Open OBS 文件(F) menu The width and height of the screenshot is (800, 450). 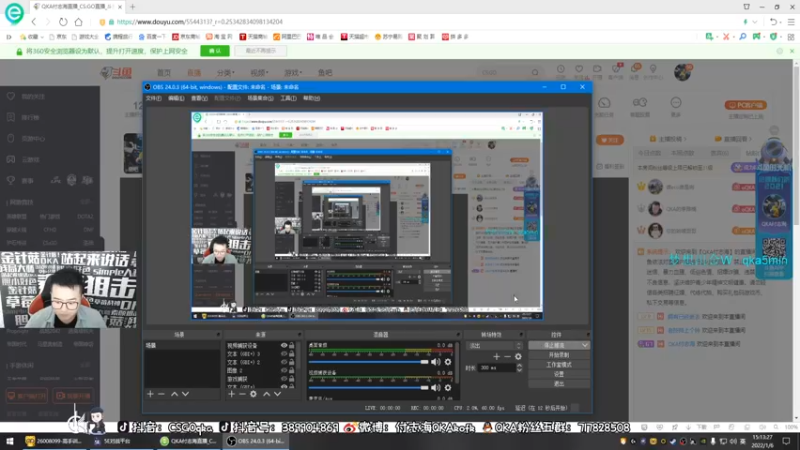154,98
